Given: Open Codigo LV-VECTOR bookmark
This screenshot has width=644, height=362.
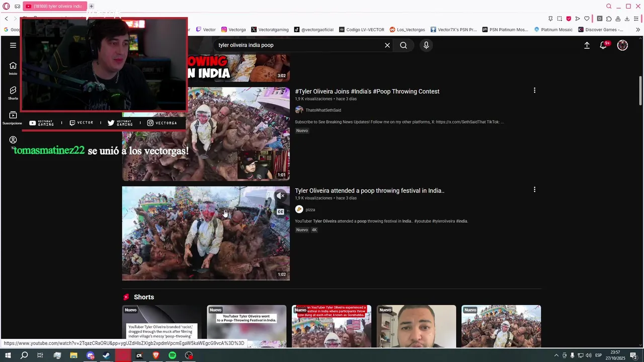Looking at the screenshot, I should click(362, 30).
